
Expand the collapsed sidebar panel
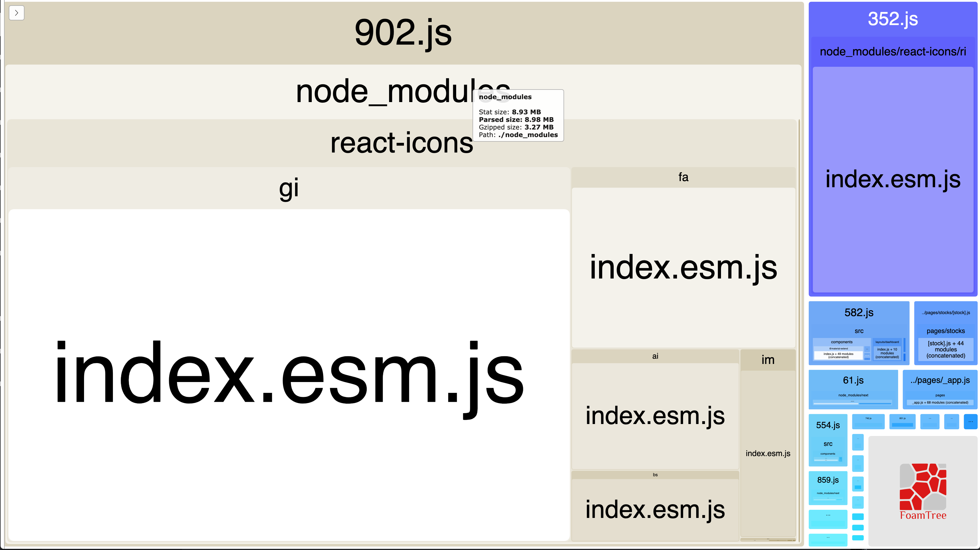(x=17, y=13)
